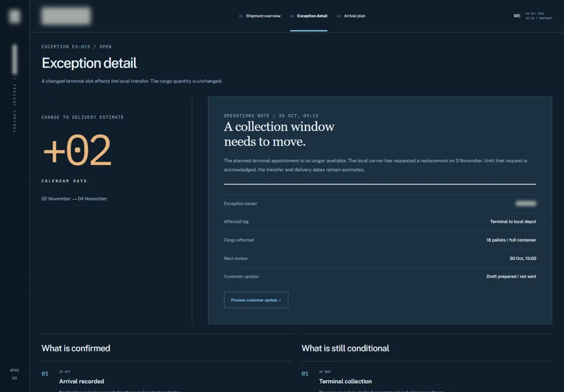
Task: Click the Affected leg row label
Action: click(x=236, y=222)
